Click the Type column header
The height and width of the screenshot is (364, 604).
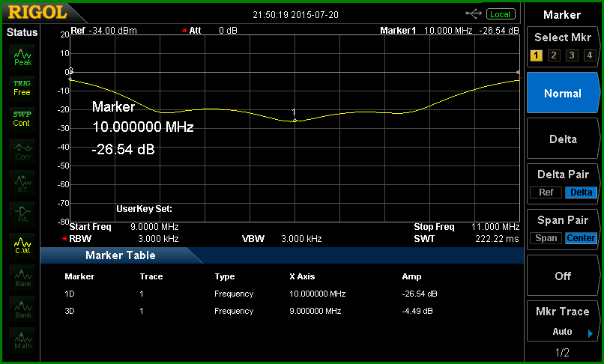pyautogui.click(x=225, y=276)
